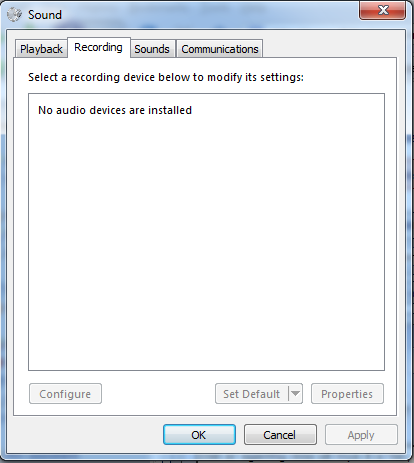The height and width of the screenshot is (463, 414).
Task: Switch to the Playback tab
Action: 41,49
